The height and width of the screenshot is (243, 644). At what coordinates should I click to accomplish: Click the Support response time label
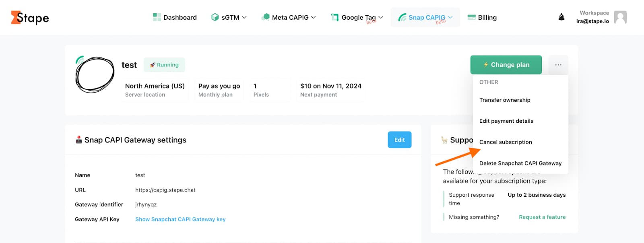471,199
